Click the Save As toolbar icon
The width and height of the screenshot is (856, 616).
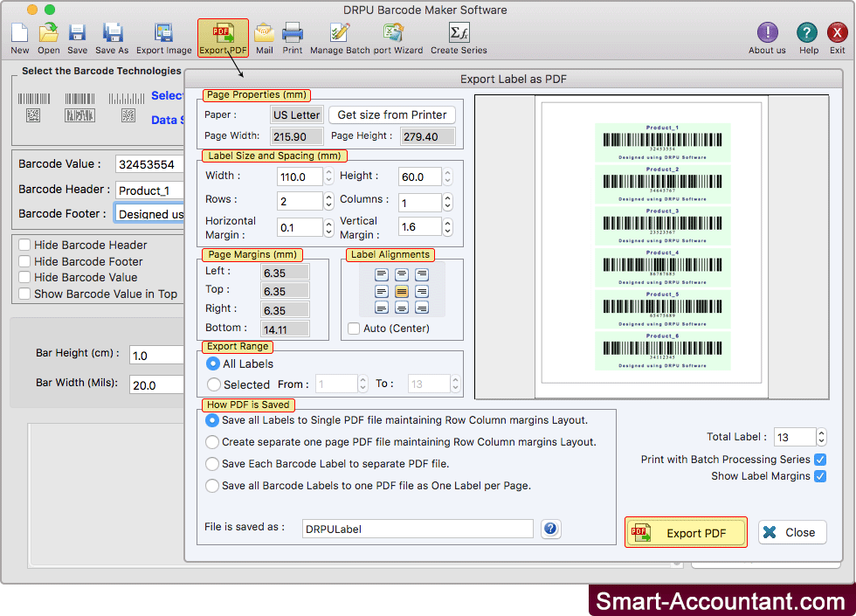[x=112, y=33]
